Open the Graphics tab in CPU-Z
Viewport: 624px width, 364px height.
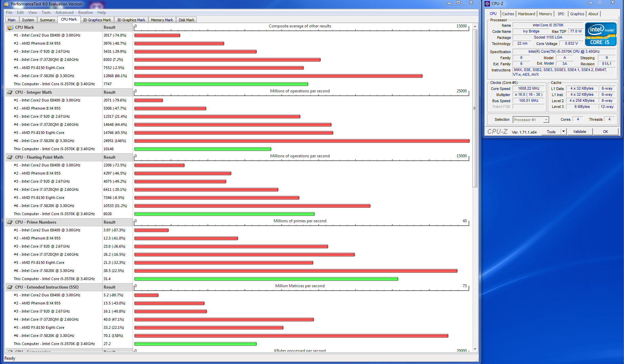coord(577,14)
